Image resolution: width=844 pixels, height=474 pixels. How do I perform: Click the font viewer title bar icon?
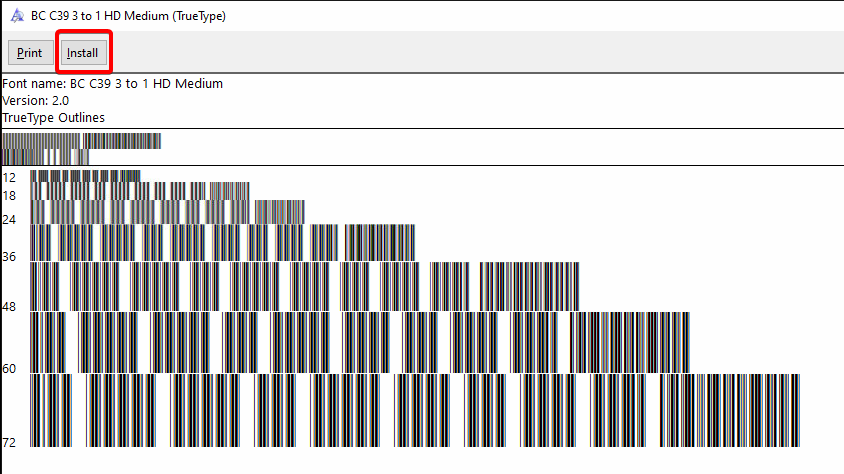click(x=17, y=16)
